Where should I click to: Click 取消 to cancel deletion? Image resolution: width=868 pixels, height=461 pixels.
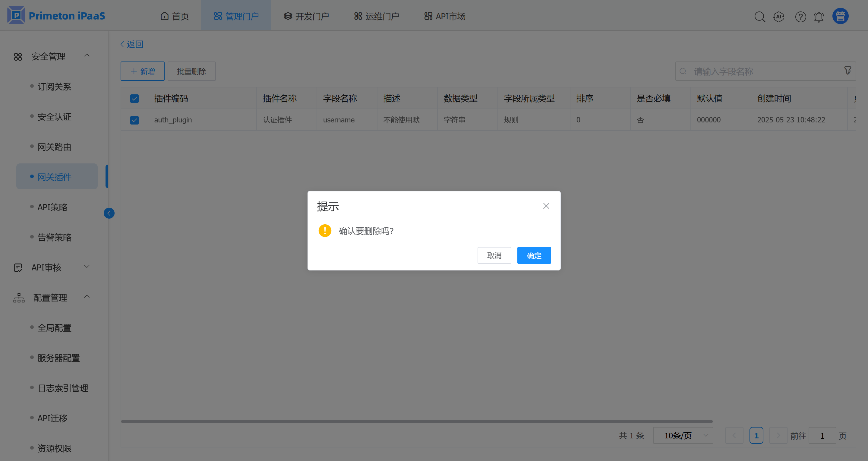[x=494, y=255]
